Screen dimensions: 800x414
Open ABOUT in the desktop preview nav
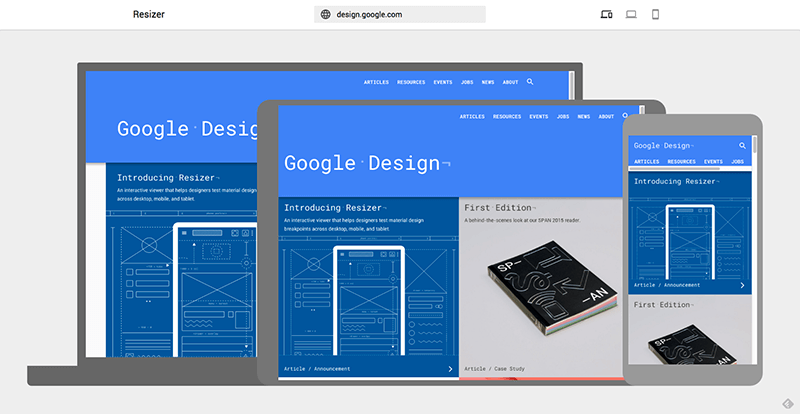510,82
